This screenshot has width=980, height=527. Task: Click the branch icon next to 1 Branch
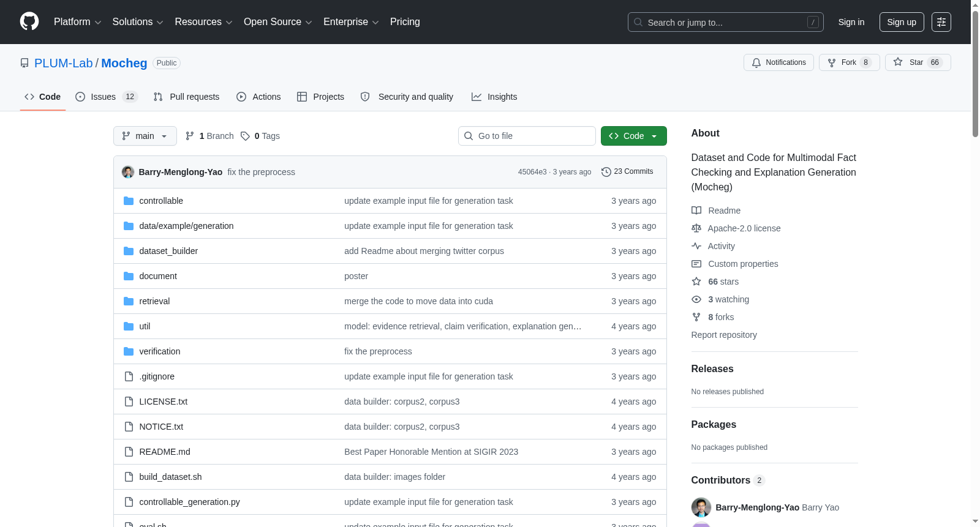[x=190, y=136]
